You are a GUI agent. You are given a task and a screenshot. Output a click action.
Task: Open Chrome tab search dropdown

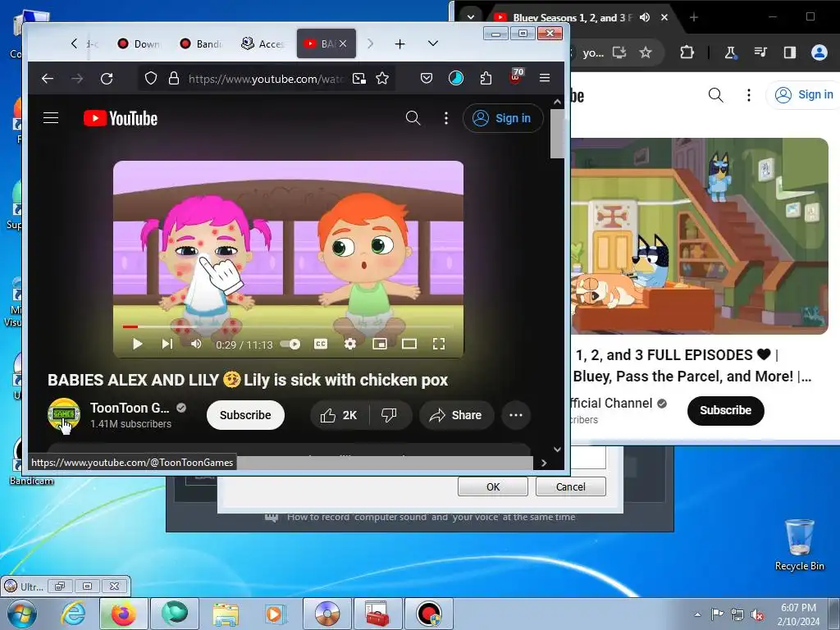click(x=471, y=17)
